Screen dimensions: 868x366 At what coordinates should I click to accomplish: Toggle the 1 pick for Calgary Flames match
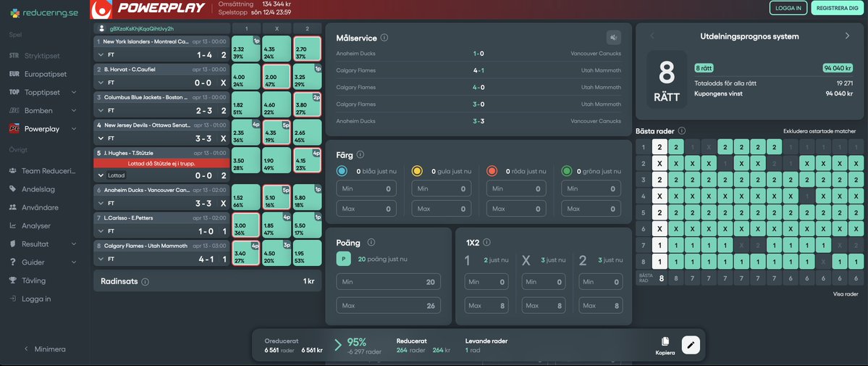pyautogui.click(x=246, y=253)
